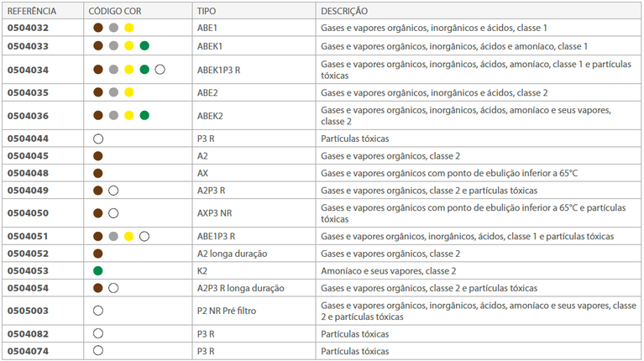Click the yellow dot in row 0504032
Viewport: 644px width, 361px height.
point(129,28)
